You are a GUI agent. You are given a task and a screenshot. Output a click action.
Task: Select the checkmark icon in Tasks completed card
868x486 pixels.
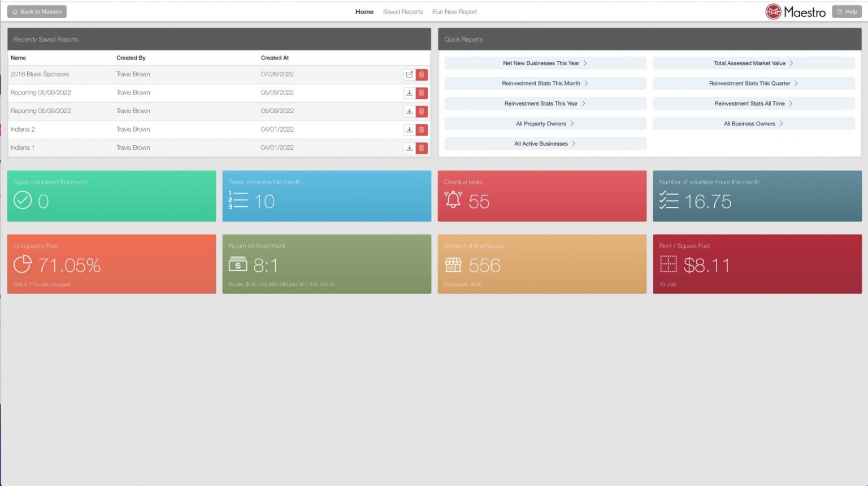23,200
